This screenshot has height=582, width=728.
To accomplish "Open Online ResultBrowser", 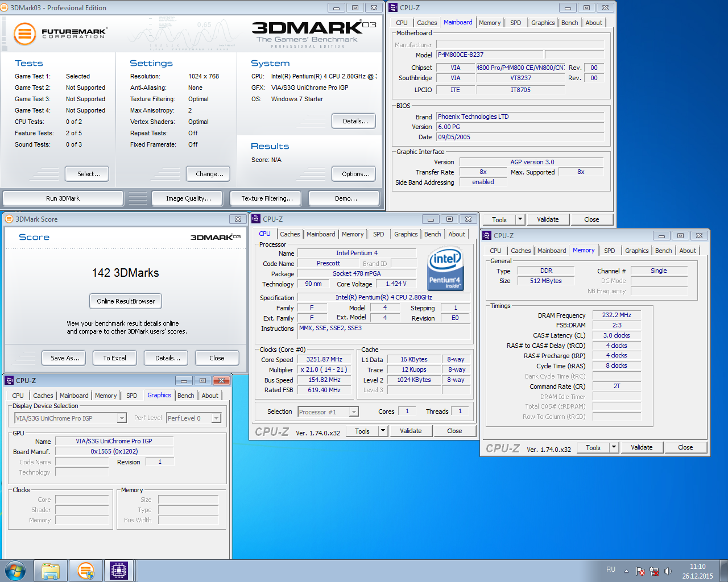I will (x=126, y=301).
